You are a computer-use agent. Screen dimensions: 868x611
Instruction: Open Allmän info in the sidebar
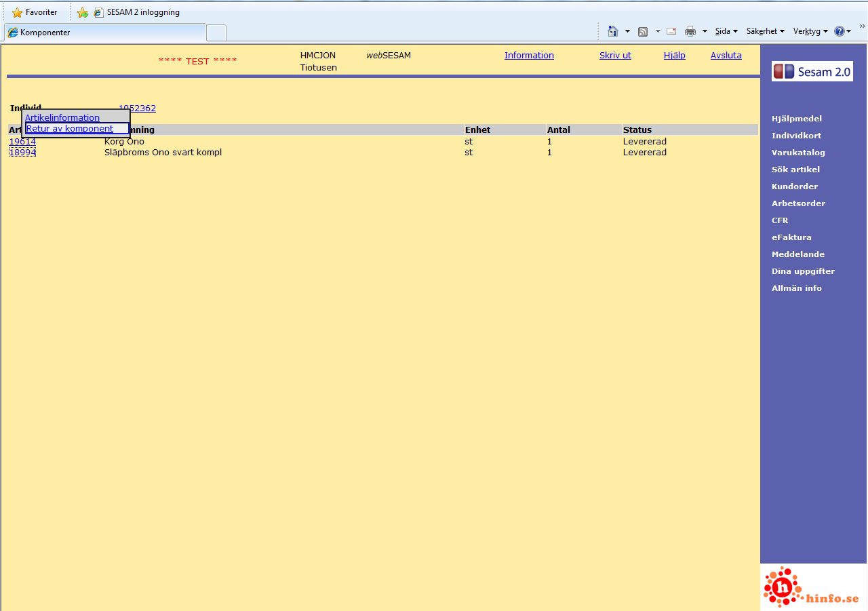tap(797, 288)
